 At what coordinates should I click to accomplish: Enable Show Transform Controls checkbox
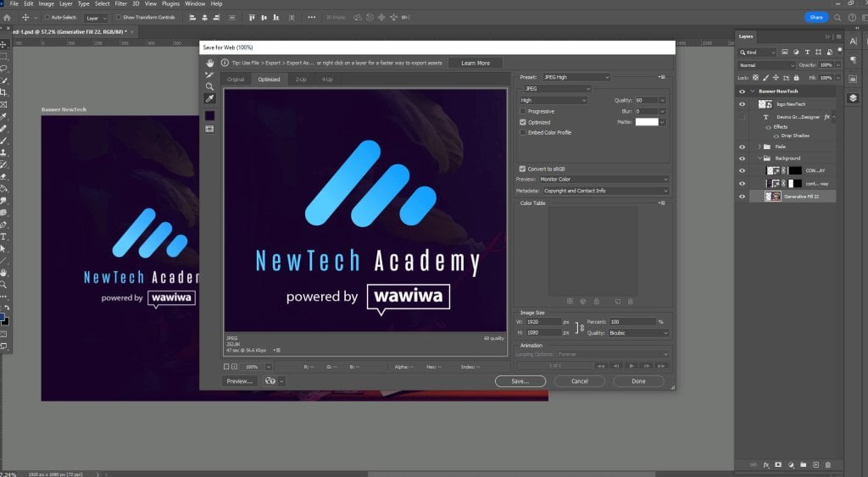click(x=119, y=17)
